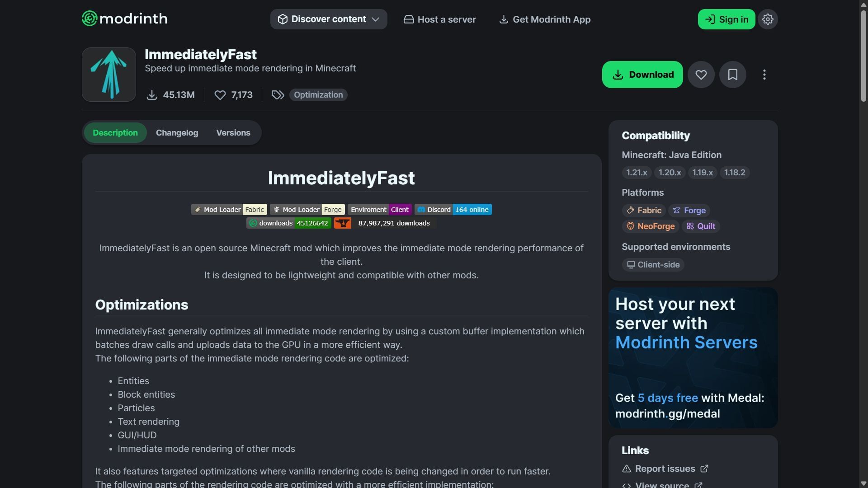The width and height of the screenshot is (868, 488).
Task: Click the CurseForge downloads badge icon
Action: point(342,223)
